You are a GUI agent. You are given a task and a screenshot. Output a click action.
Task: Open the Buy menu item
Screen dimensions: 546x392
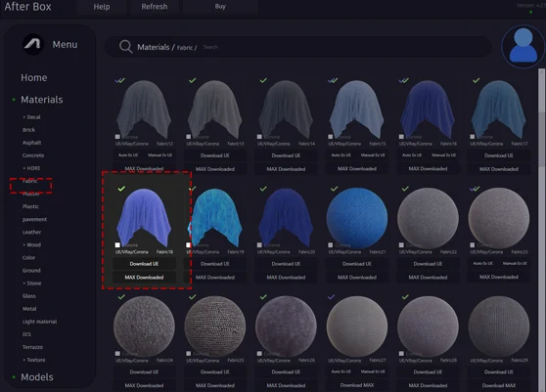click(220, 7)
